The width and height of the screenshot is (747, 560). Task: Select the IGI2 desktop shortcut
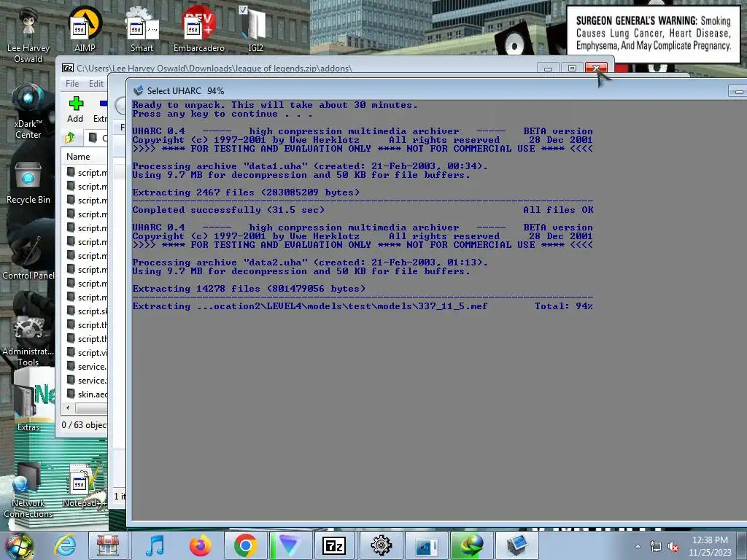coord(255,29)
